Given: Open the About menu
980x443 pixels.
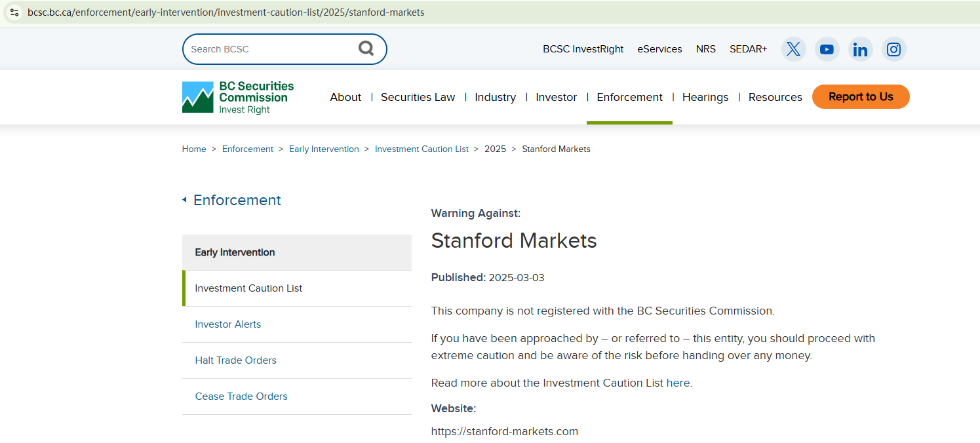Looking at the screenshot, I should [x=345, y=97].
